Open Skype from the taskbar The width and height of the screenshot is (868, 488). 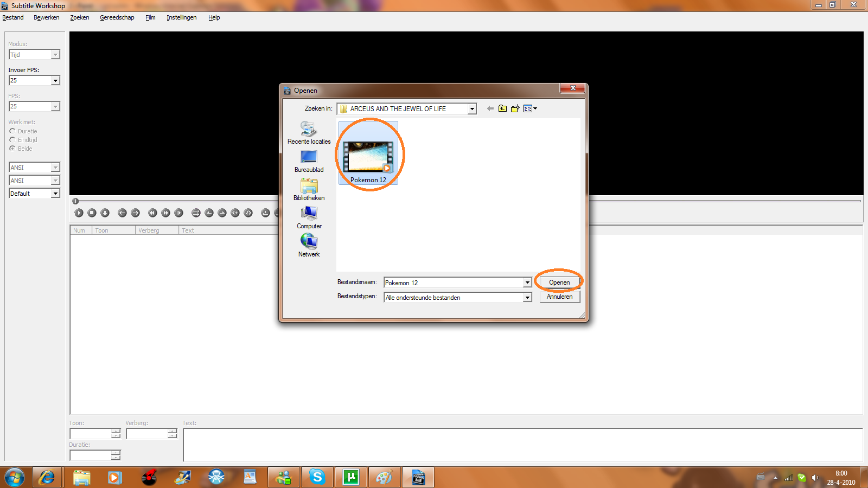click(x=317, y=477)
